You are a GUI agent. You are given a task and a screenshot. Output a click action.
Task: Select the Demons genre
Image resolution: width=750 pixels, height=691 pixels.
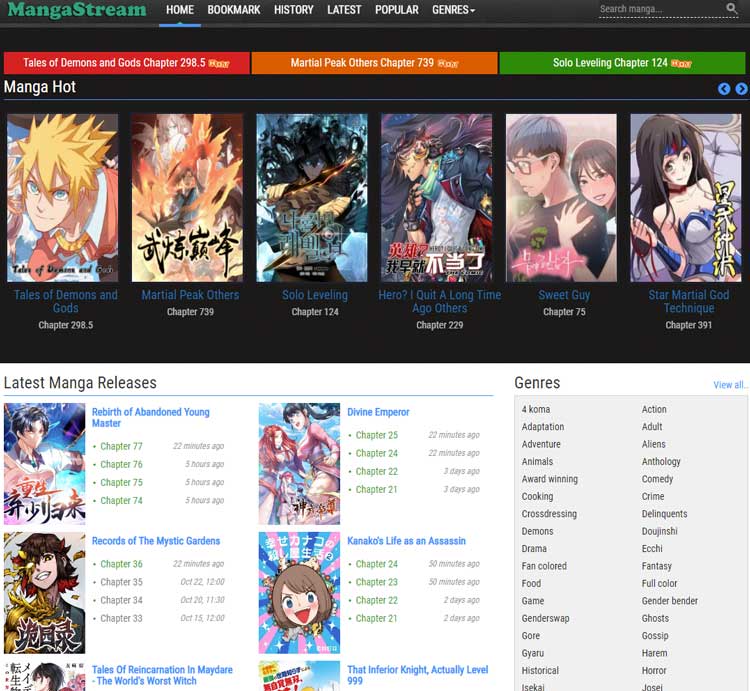point(537,531)
